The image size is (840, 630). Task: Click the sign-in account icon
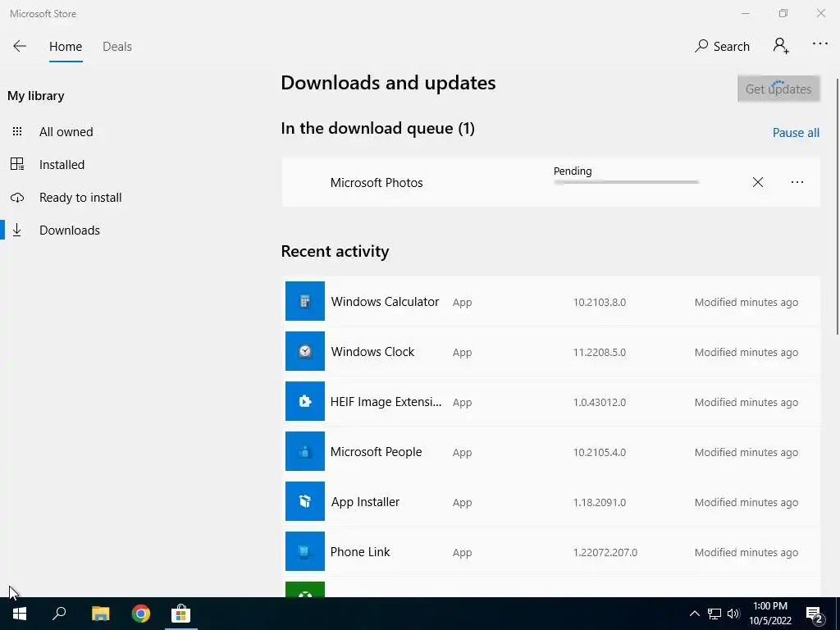coord(781,46)
